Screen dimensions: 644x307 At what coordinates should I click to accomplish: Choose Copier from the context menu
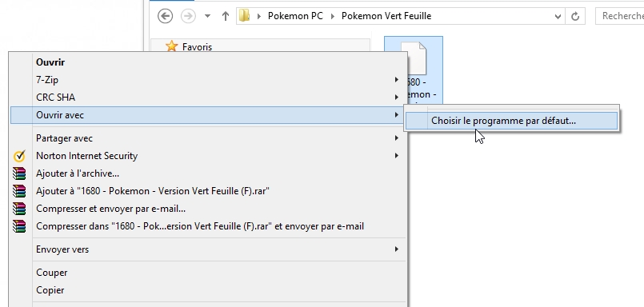[x=209, y=290]
